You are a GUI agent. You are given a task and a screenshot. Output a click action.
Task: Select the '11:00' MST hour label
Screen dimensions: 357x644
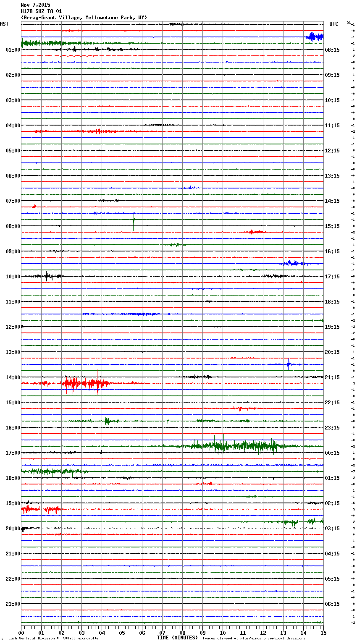[x=13, y=302]
